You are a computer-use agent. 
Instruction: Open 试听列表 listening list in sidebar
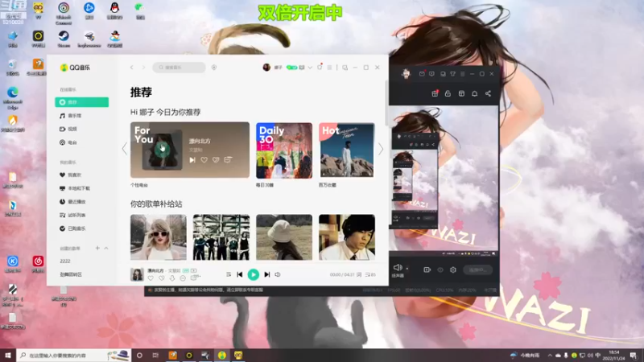[x=72, y=215]
